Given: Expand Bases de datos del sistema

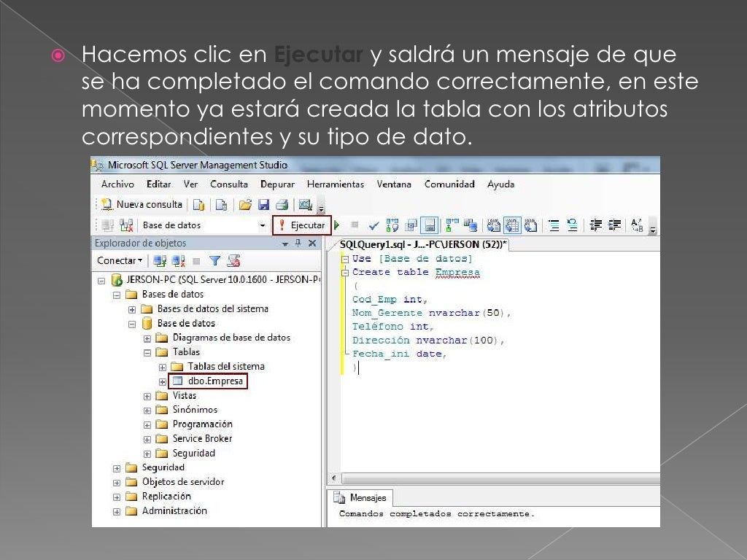Looking at the screenshot, I should (132, 310).
